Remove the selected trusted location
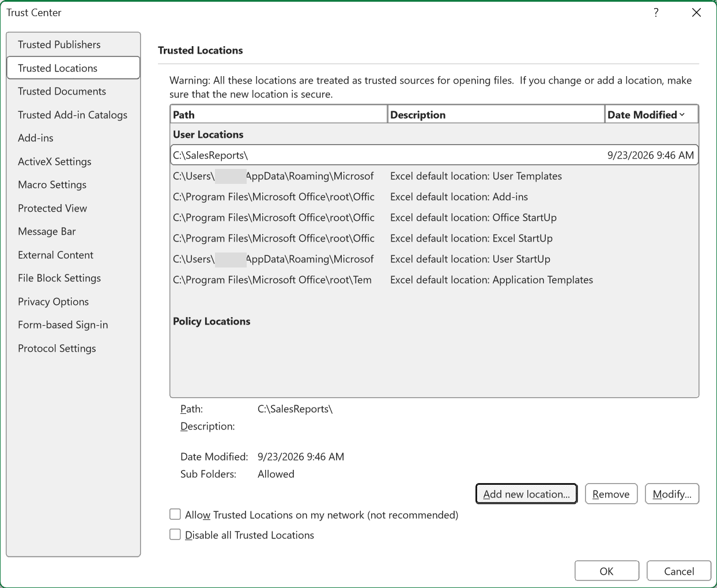This screenshot has width=717, height=588. 611,494
